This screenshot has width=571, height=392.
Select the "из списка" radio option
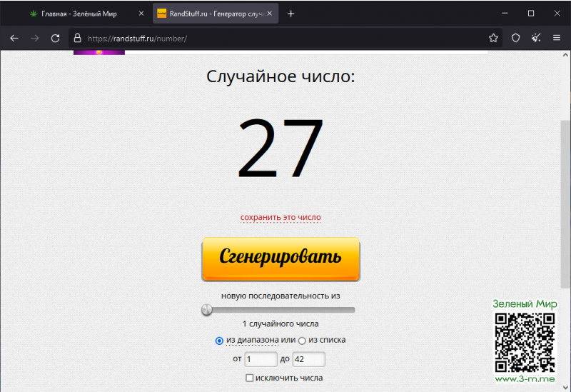(x=302, y=341)
